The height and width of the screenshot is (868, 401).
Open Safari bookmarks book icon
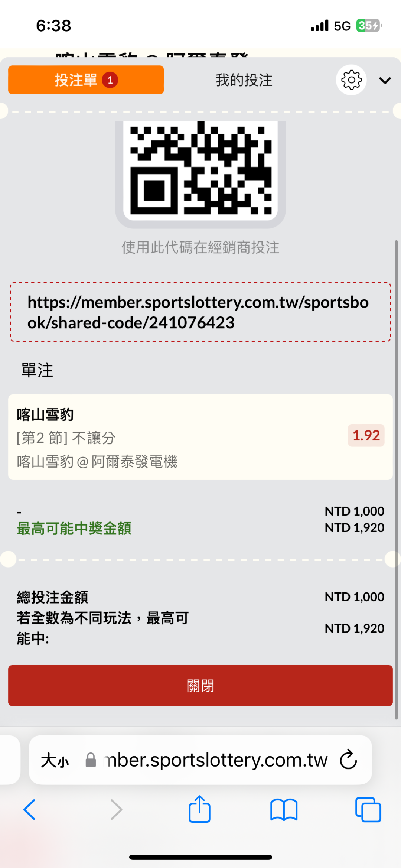click(x=284, y=809)
